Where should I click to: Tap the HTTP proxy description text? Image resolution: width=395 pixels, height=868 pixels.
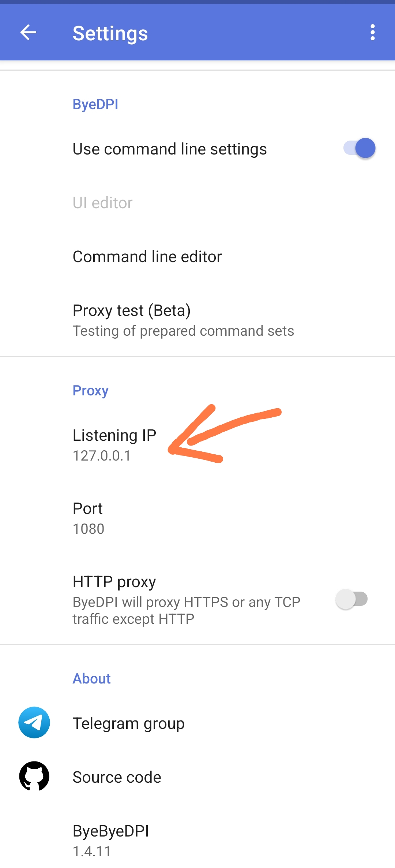point(186,610)
